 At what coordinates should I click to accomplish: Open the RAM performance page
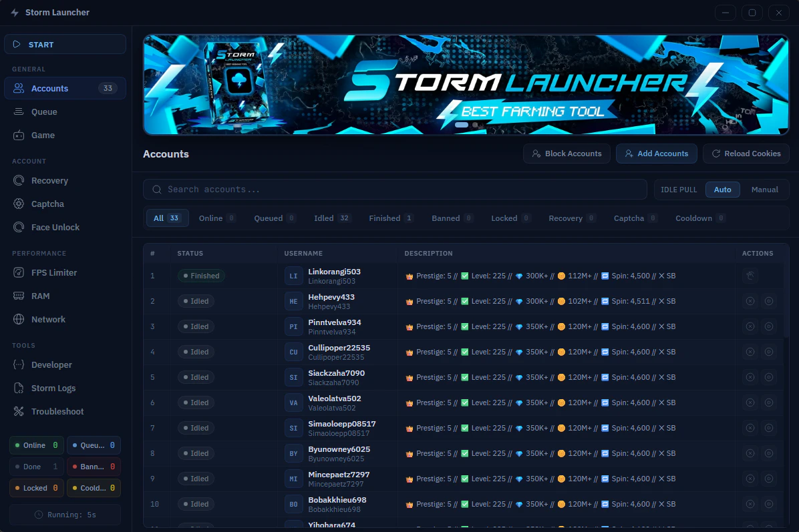pyautogui.click(x=65, y=296)
